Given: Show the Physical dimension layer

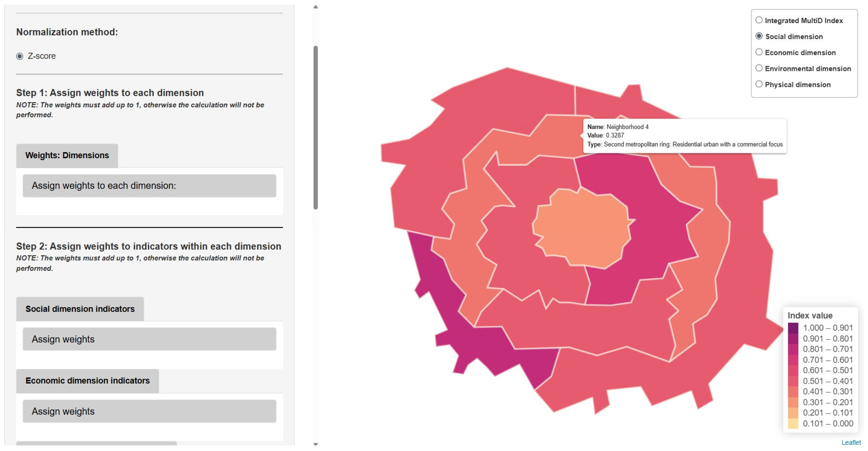Looking at the screenshot, I should tap(759, 84).
